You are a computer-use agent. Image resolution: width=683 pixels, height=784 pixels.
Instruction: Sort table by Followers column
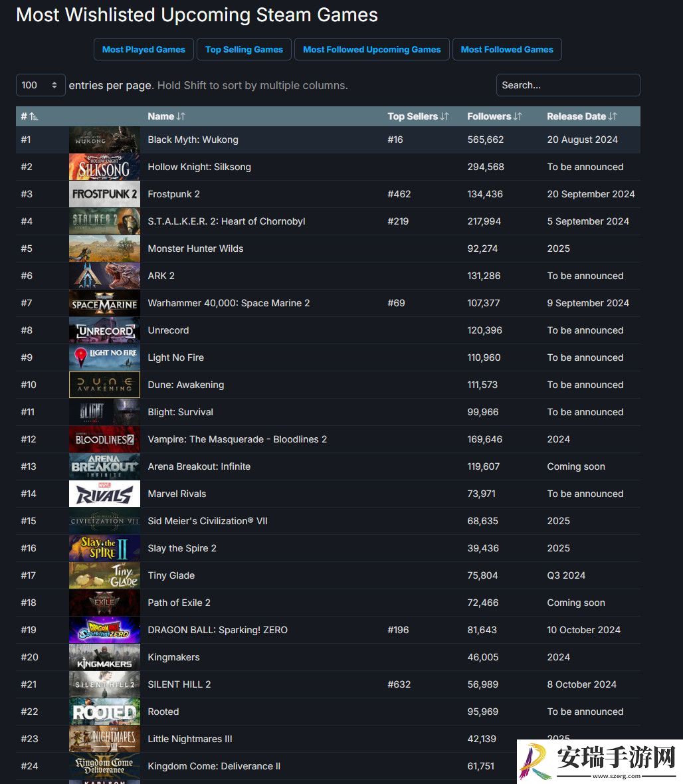pyautogui.click(x=494, y=116)
